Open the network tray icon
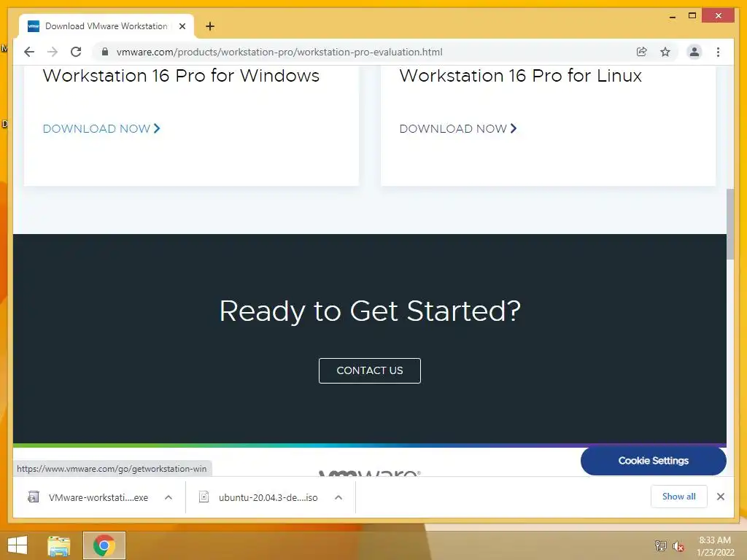This screenshot has width=747, height=560. [661, 545]
